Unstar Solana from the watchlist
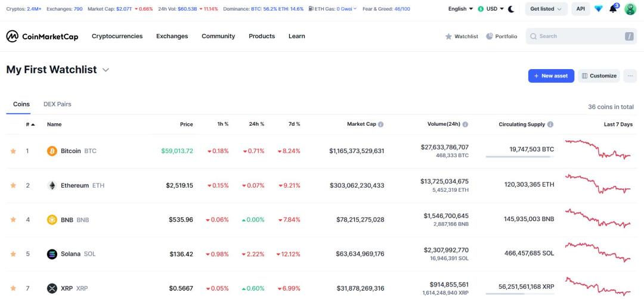The width and height of the screenshot is (644, 299). coord(13,254)
